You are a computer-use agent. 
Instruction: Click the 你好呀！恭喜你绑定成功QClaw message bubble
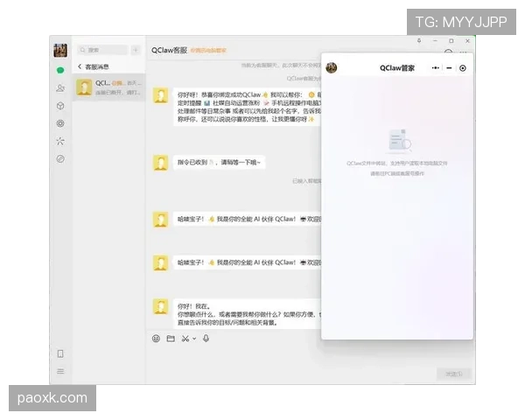[247, 107]
